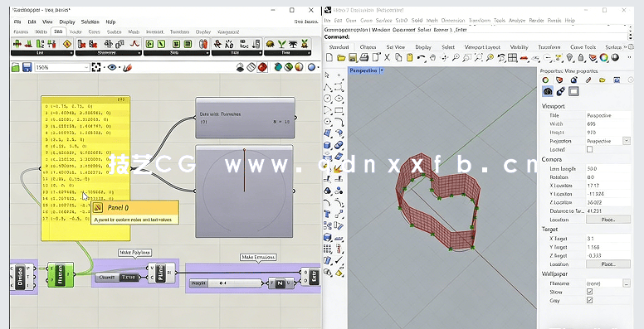This screenshot has height=329, width=644.
Task: Expand the Sequence group dropdown bar
Action: pyautogui.click(x=109, y=53)
